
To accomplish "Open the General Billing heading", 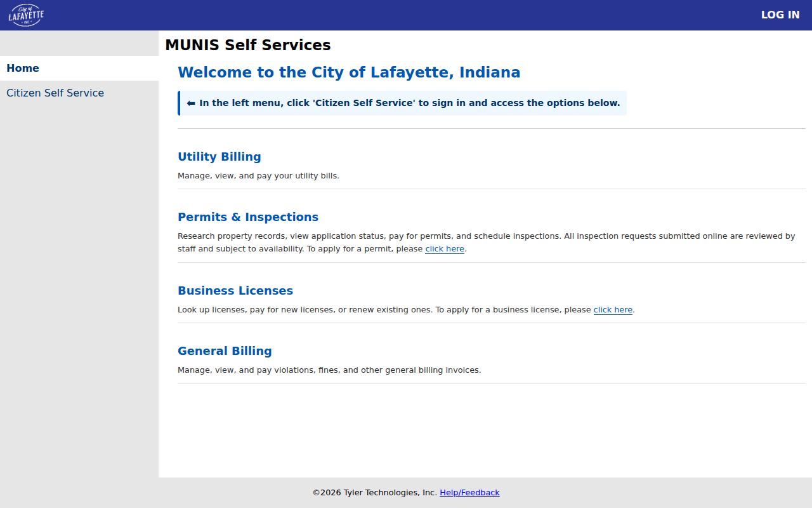I will click(x=225, y=351).
